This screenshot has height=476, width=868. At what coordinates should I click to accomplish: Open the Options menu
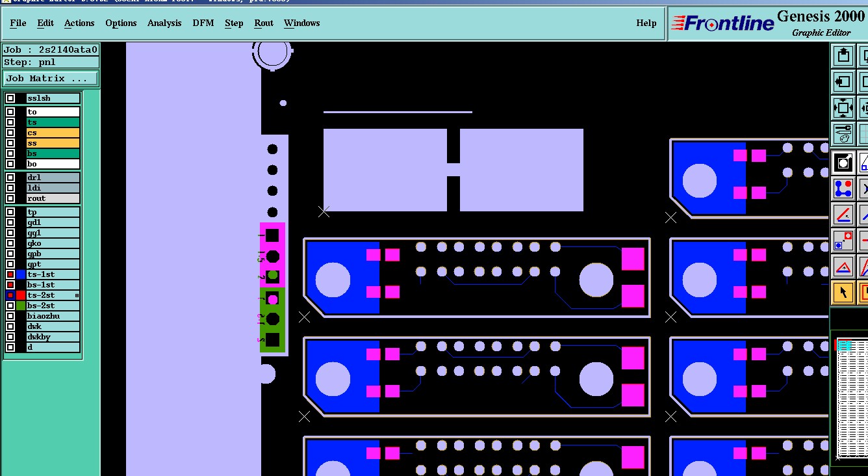(121, 23)
